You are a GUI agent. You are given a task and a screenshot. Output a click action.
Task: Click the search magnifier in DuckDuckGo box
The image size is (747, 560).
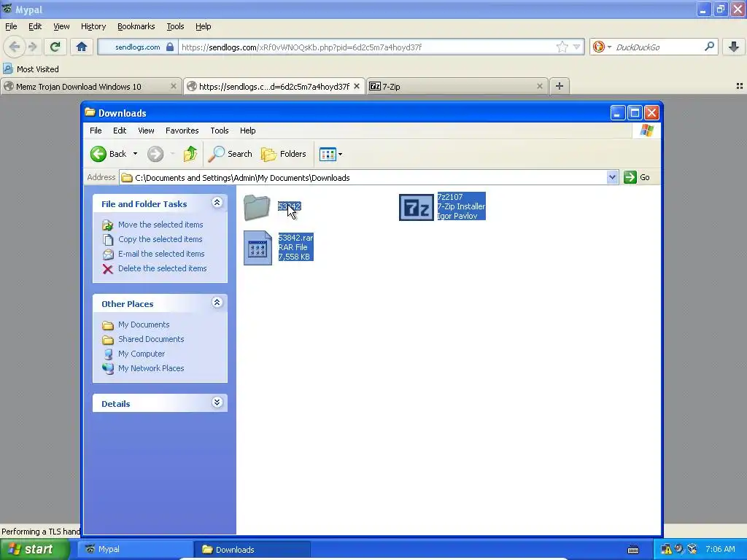point(709,47)
